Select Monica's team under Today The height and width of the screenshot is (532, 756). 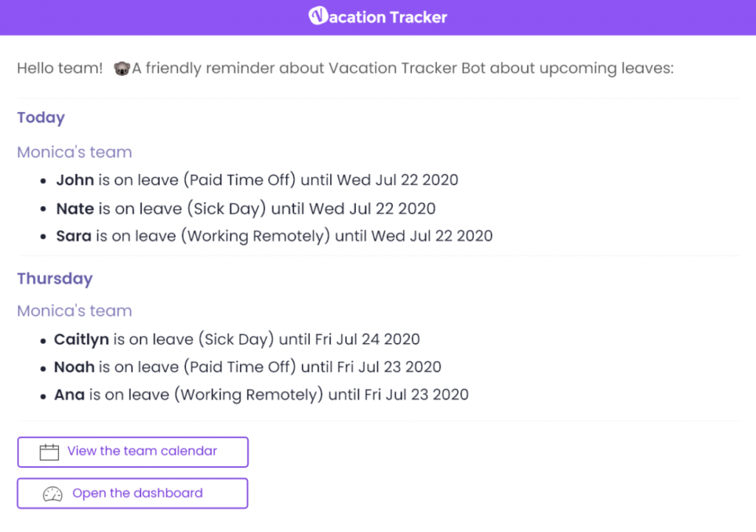pos(75,152)
